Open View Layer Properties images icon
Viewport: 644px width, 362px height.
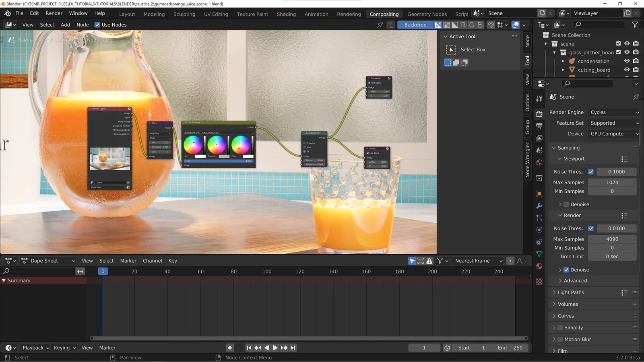(539, 138)
